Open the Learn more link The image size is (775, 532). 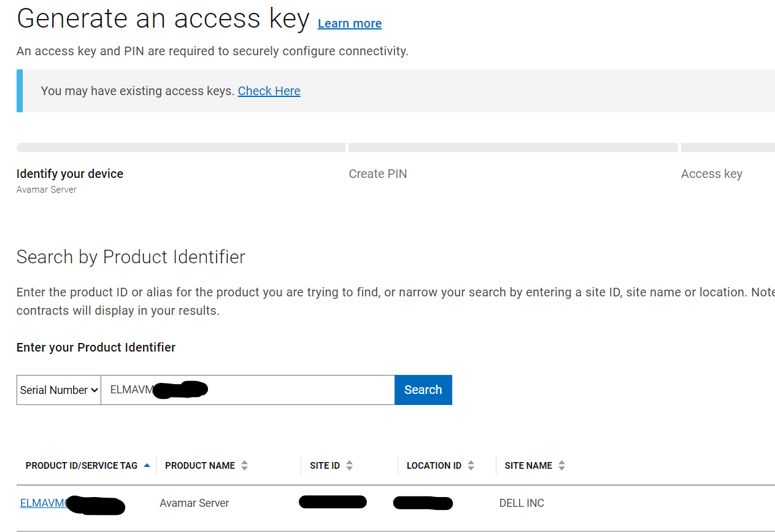(x=349, y=23)
